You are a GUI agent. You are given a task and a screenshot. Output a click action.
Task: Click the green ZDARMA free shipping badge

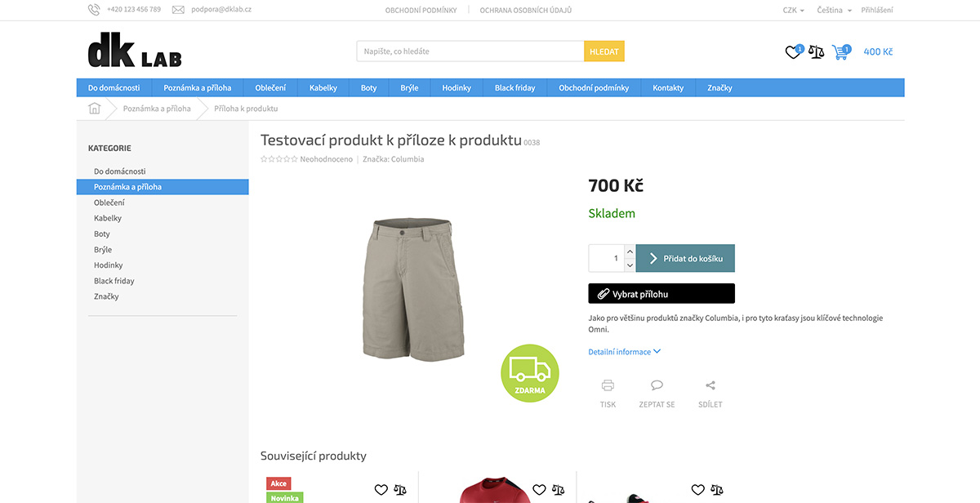pyautogui.click(x=530, y=372)
